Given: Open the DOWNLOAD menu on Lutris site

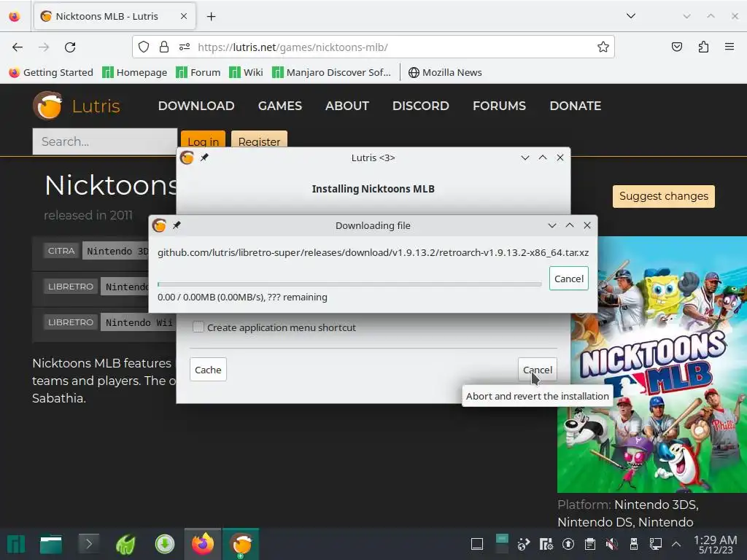Looking at the screenshot, I should coord(196,106).
